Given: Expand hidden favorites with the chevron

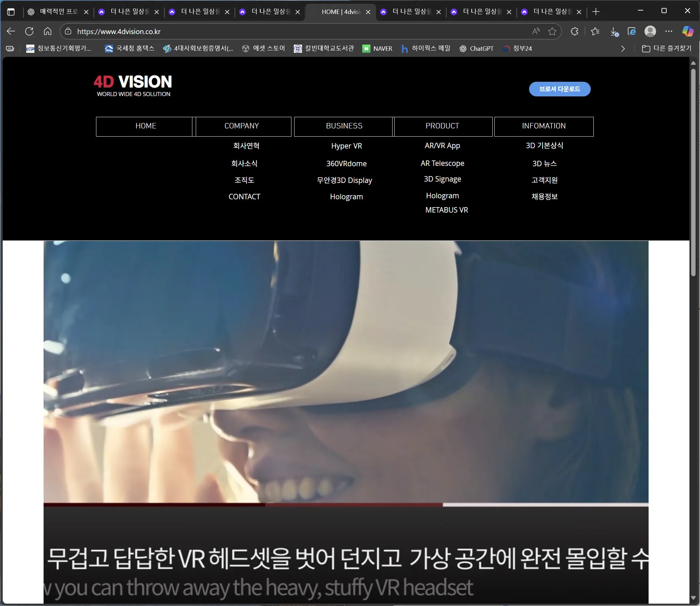Looking at the screenshot, I should pyautogui.click(x=623, y=48).
